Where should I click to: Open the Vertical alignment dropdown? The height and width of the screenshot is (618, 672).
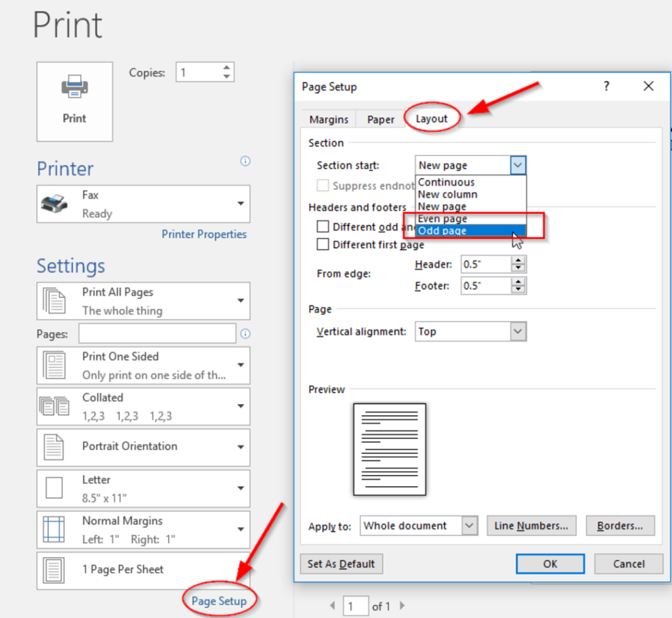point(518,331)
